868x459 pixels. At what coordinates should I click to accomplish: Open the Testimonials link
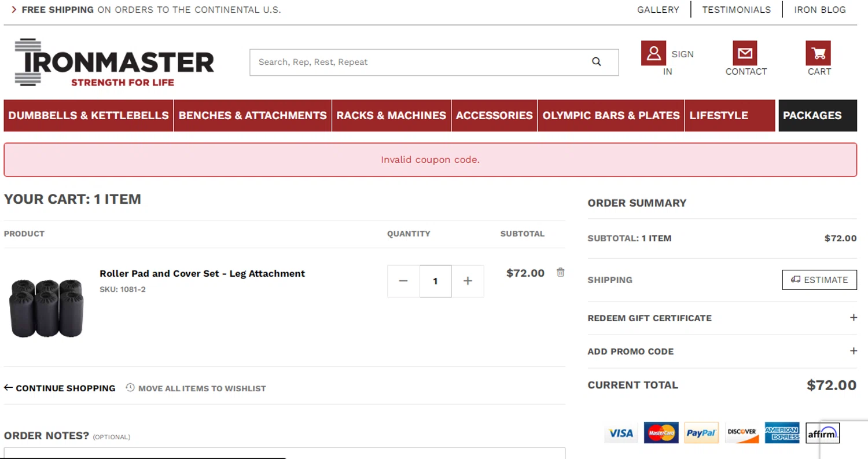coord(737,10)
